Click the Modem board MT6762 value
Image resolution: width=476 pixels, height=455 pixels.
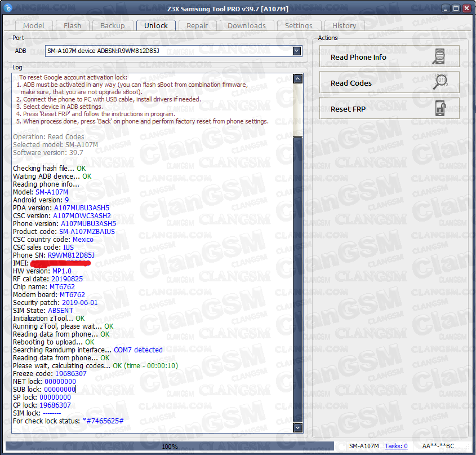[72, 294]
